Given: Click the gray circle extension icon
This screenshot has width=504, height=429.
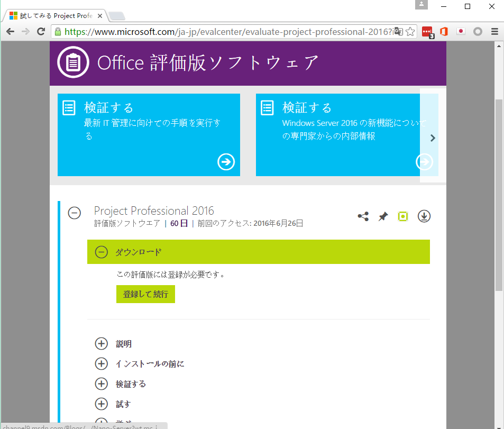Looking at the screenshot, I should tap(478, 32).
